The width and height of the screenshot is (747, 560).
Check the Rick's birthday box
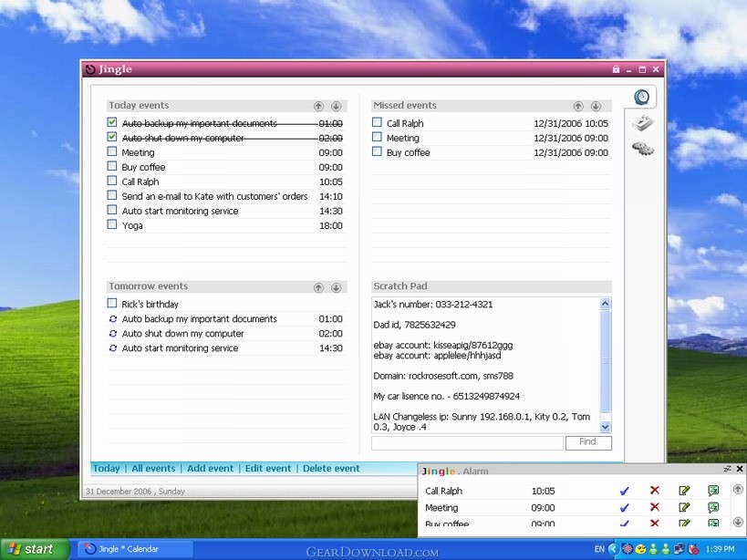pos(112,304)
